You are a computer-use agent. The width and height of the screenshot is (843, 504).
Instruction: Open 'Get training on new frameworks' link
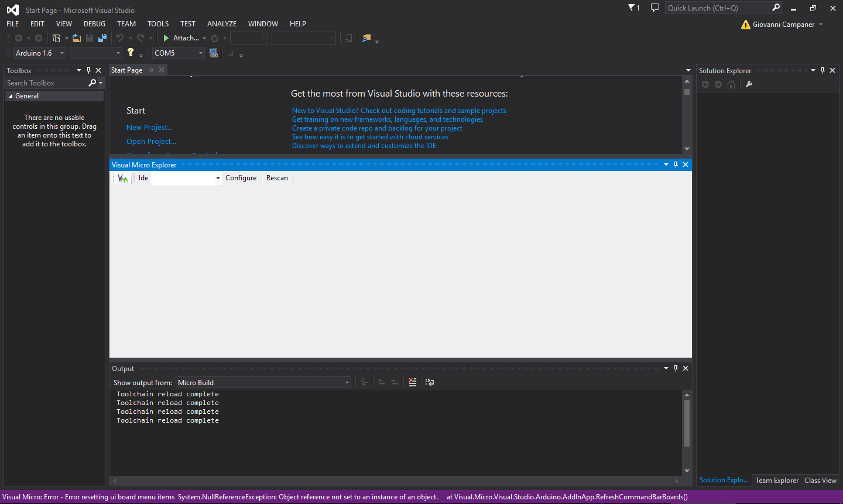pyautogui.click(x=388, y=119)
